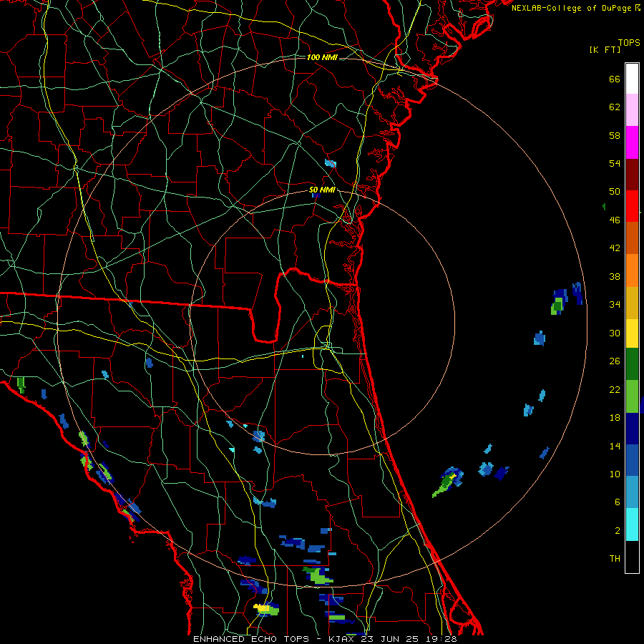The image size is (644, 644).
Task: Pick the magenta band in the color scale
Action: click(632, 142)
